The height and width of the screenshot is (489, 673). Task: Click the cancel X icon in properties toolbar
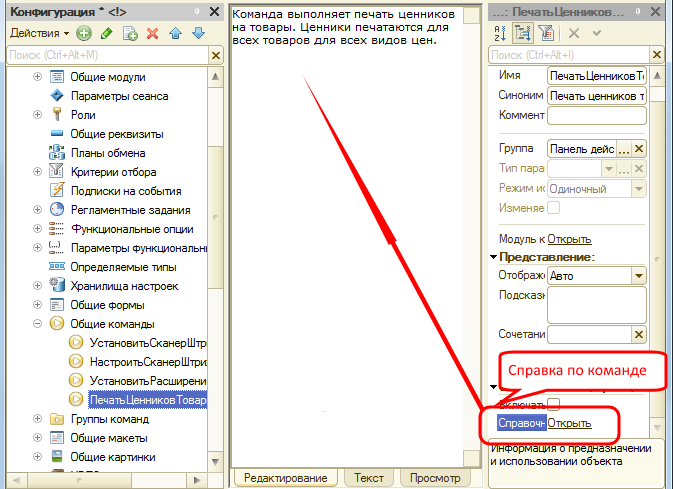[574, 33]
